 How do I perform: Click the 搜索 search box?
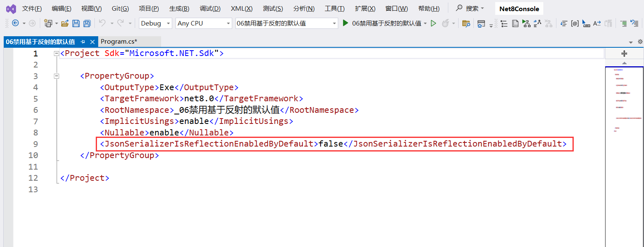[470, 8]
